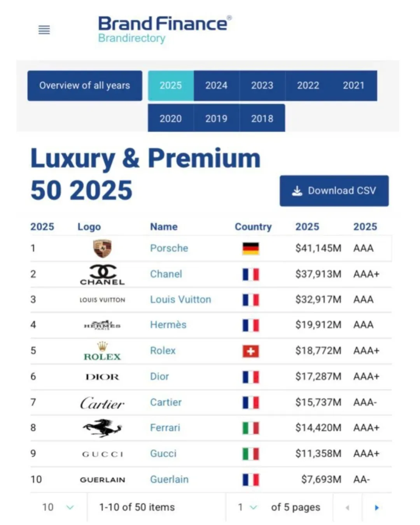Open the page number dropdown showing 1

247,507
